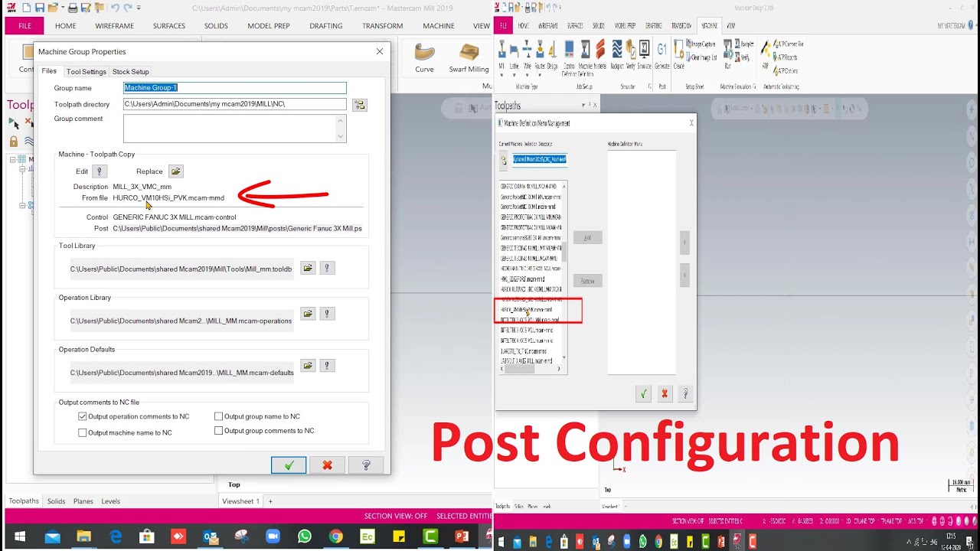Confirm Machine Definition Menu Management dialog

coord(643,394)
